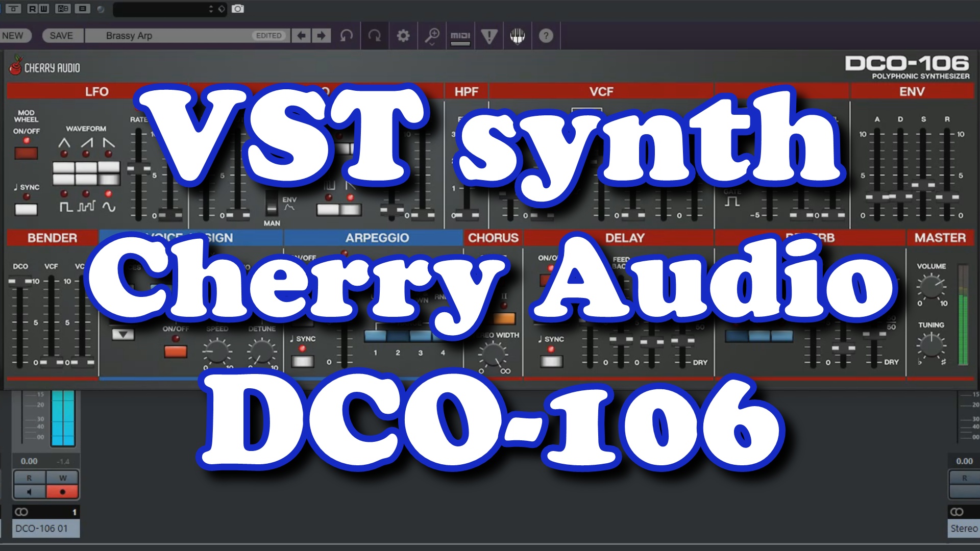Open the help question mark icon
The width and height of the screenshot is (980, 551).
pos(546,36)
